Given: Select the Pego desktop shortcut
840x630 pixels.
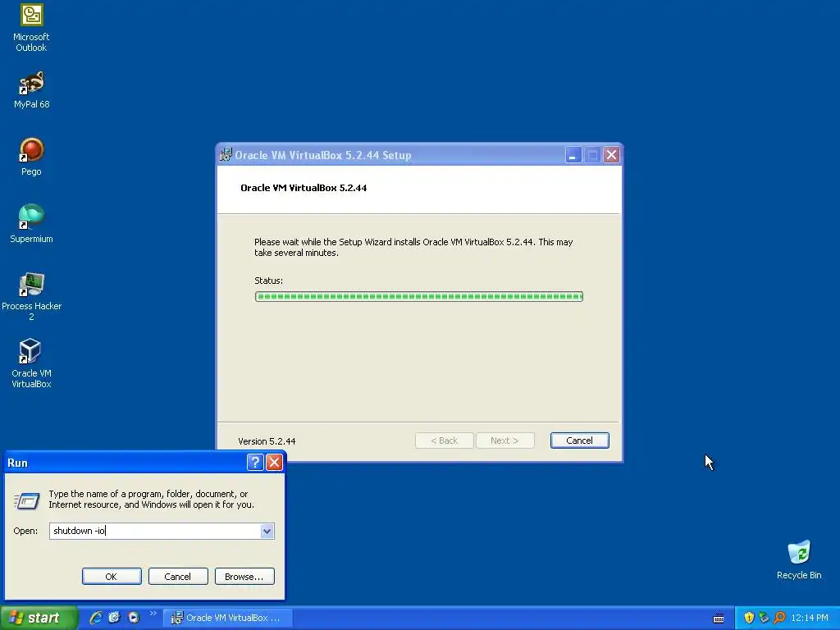Looking at the screenshot, I should (x=31, y=157).
